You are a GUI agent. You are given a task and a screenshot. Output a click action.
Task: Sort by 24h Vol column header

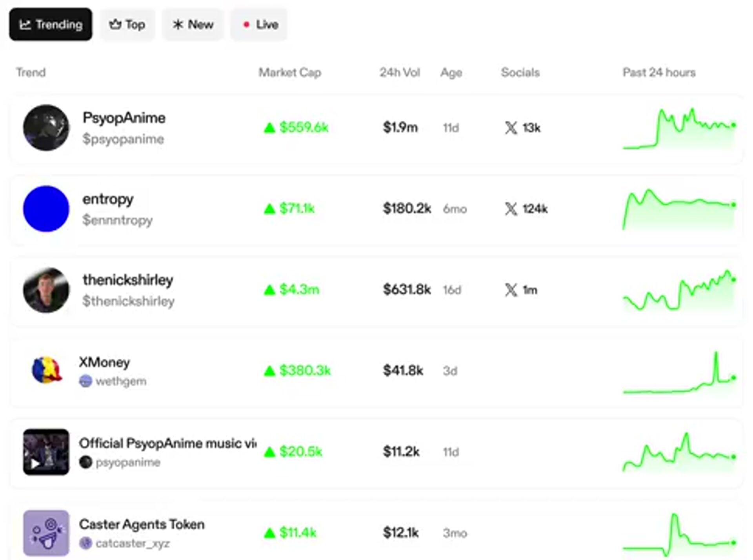399,73
